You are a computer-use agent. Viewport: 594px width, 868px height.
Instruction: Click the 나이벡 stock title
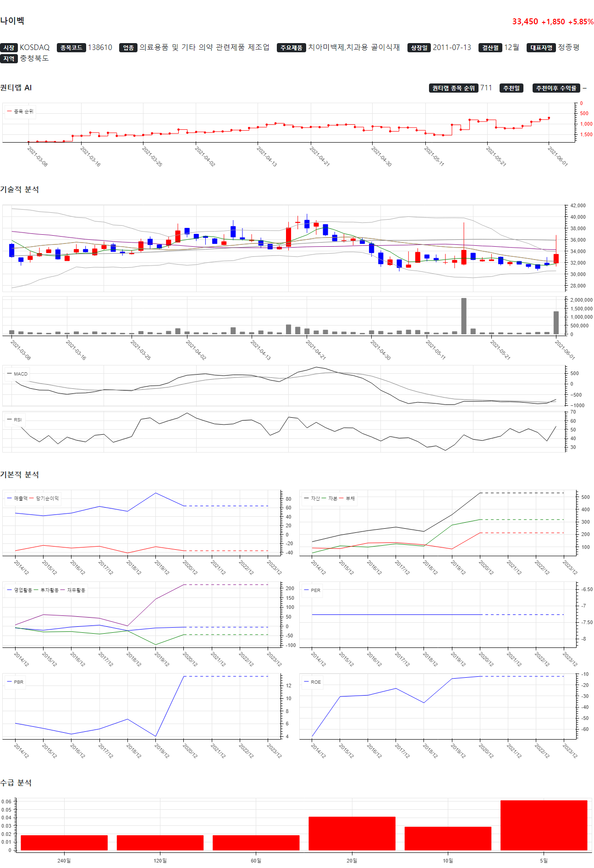[x=12, y=21]
